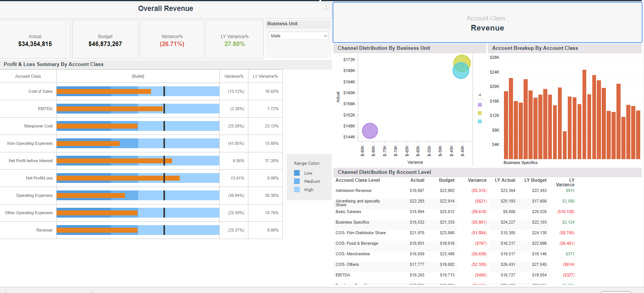644x293 pixels.
Task: Click the tallest bar in Account Breakup chart
Action: pyautogui.click(x=584, y=114)
